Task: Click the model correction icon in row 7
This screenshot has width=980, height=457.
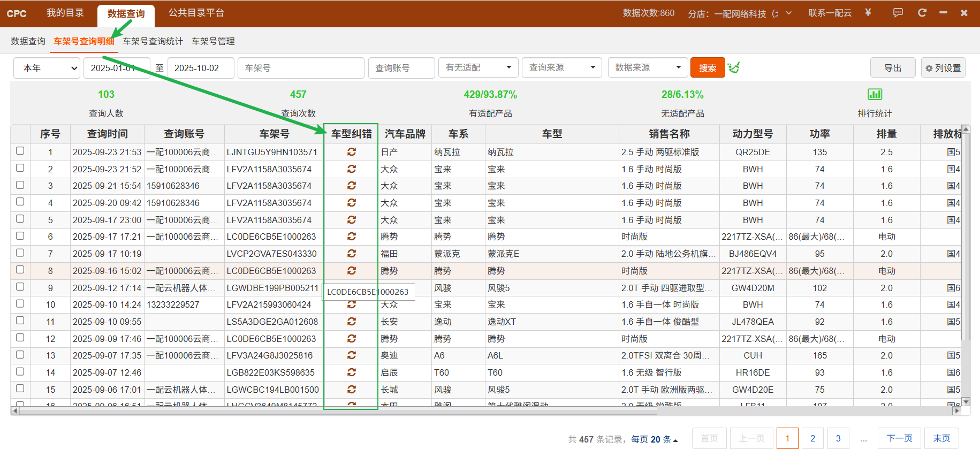Action: (351, 254)
